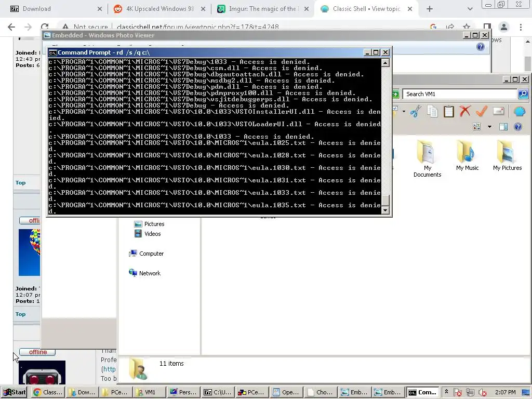532x399 pixels.
Task: Switch to the Cho... taskbar button
Action: pyautogui.click(x=320, y=392)
